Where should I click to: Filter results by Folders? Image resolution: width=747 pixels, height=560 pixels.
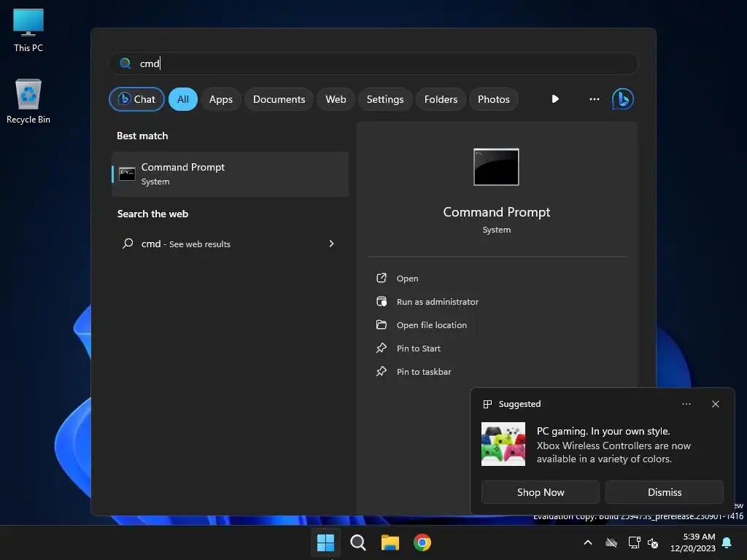pyautogui.click(x=441, y=99)
